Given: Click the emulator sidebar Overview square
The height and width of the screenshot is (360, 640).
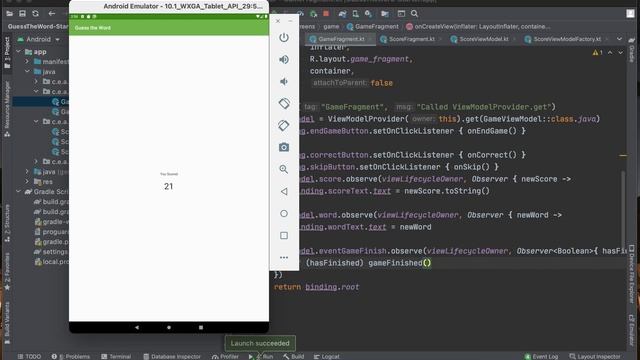Looking at the screenshot, I should (284, 236).
